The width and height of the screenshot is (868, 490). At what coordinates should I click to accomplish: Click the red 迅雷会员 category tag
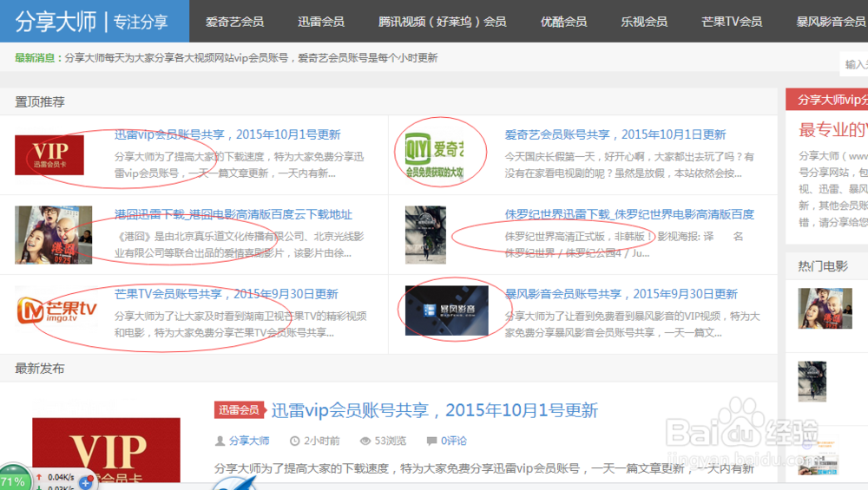point(238,410)
